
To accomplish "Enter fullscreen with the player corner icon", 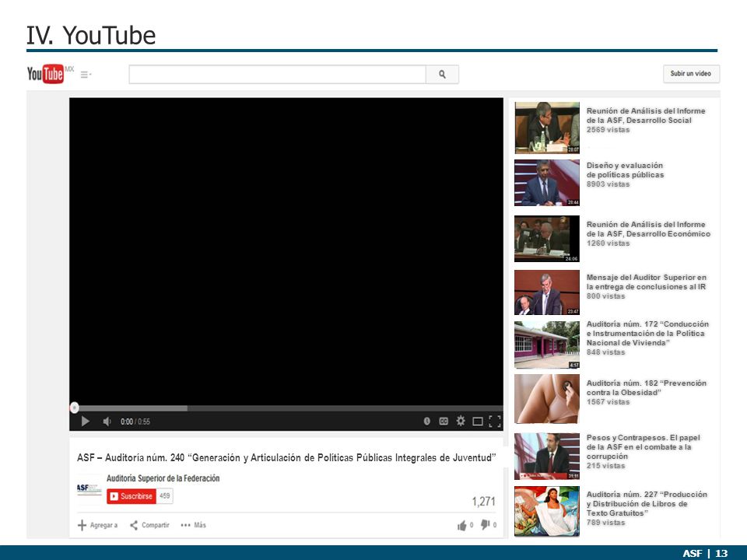I will coord(495,422).
